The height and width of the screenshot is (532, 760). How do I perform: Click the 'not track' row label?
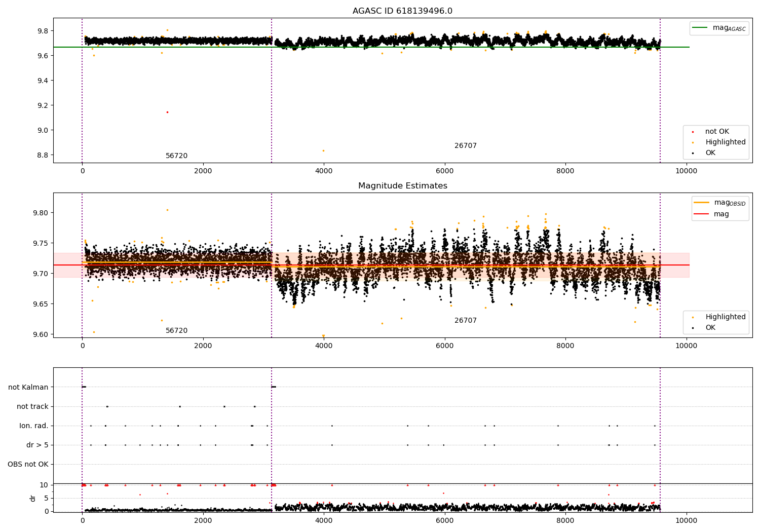coord(32,406)
